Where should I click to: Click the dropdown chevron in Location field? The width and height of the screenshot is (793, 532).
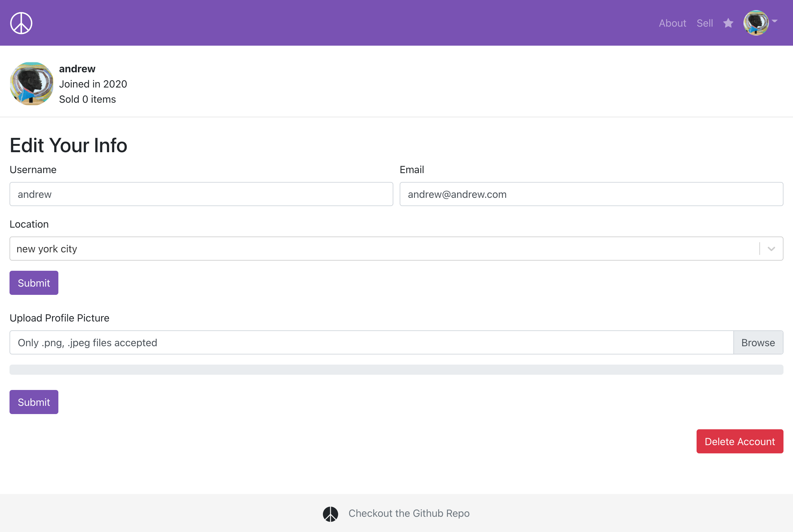tap(770, 248)
